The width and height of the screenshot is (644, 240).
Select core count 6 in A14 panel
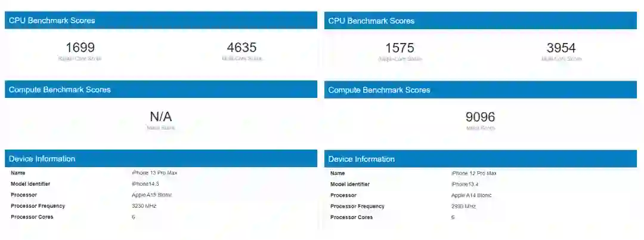(453, 217)
